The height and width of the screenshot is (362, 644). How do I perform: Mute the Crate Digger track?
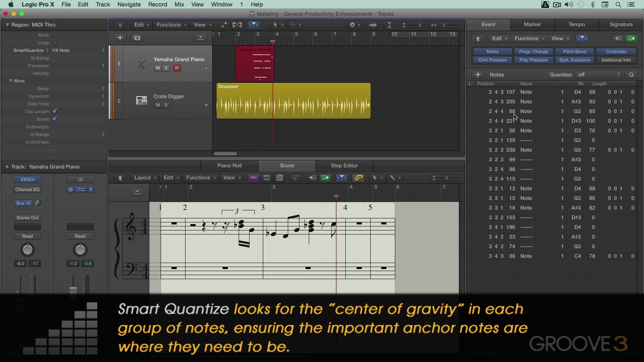click(x=158, y=105)
